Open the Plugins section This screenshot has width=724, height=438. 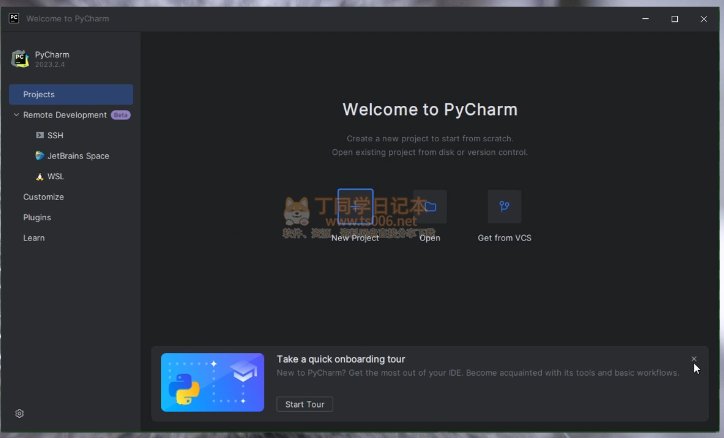click(x=37, y=217)
